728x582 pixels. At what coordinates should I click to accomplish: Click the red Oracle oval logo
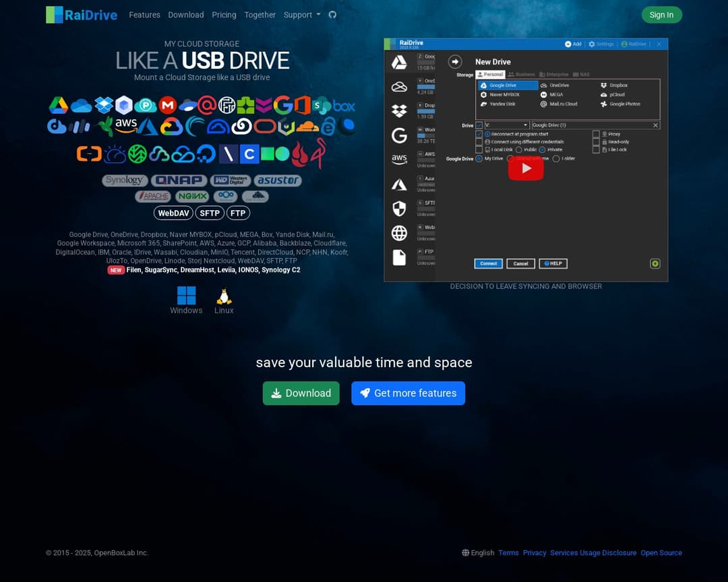[265, 126]
